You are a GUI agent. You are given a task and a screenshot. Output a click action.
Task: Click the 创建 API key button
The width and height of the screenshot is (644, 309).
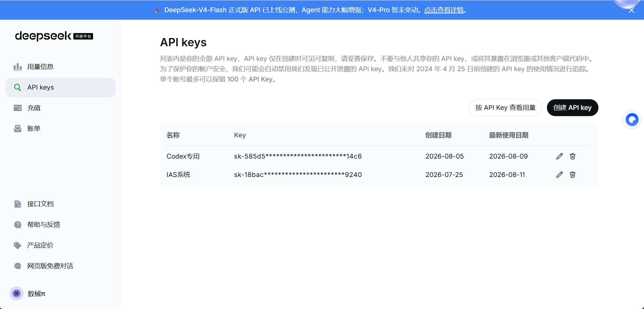pos(573,108)
